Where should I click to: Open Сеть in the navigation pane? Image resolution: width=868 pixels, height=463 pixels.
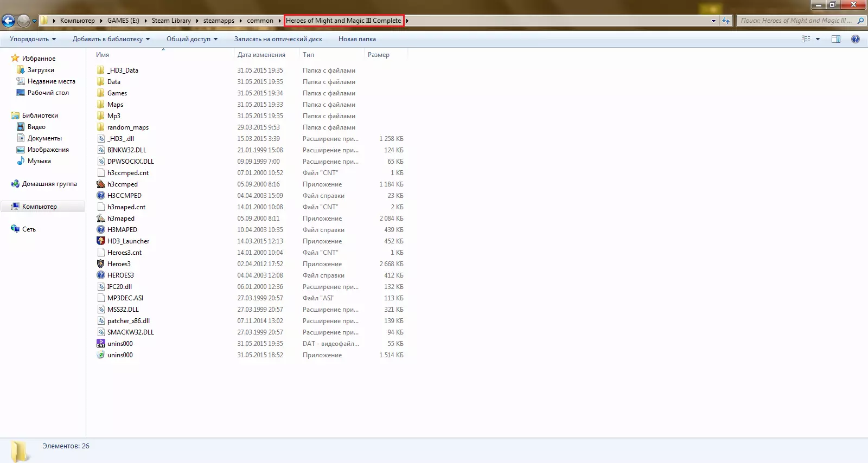pyautogui.click(x=29, y=229)
